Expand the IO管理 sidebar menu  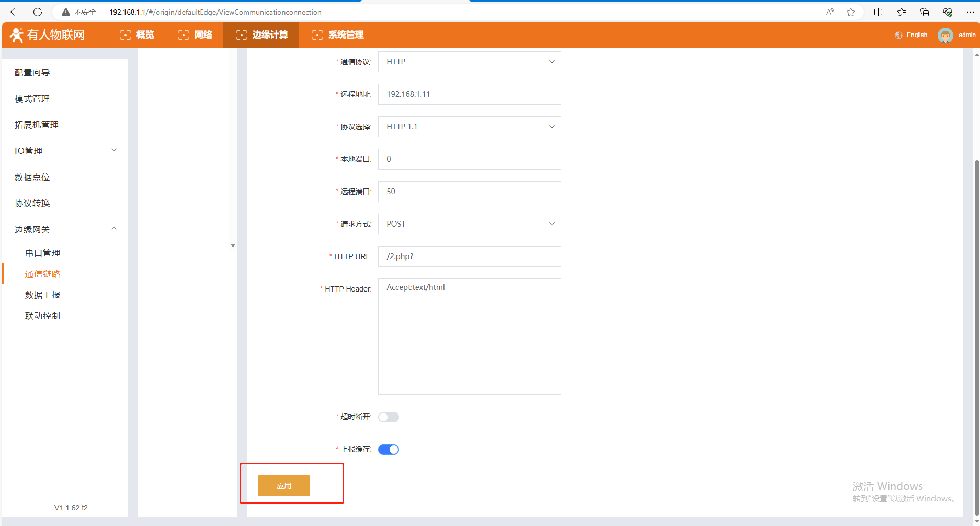tap(65, 151)
